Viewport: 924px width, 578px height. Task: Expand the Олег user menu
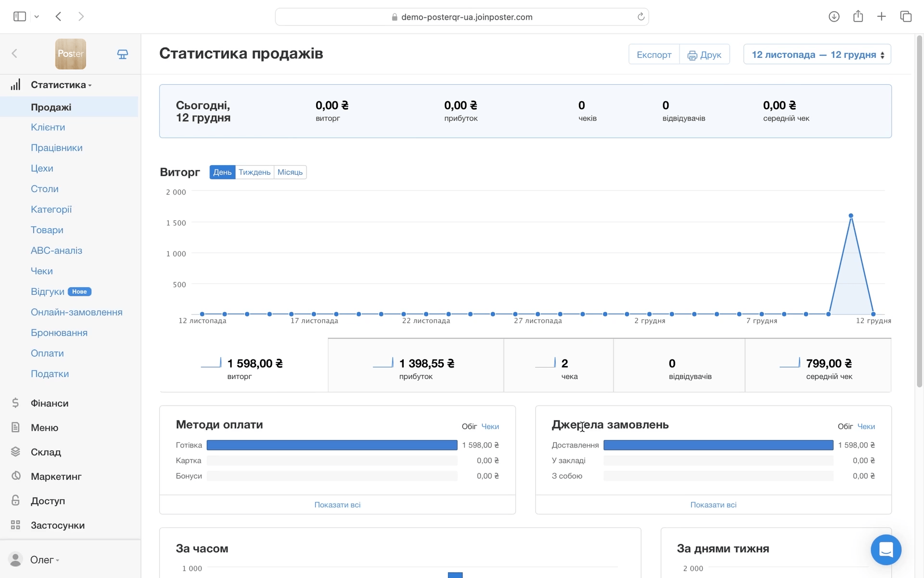coord(44,560)
